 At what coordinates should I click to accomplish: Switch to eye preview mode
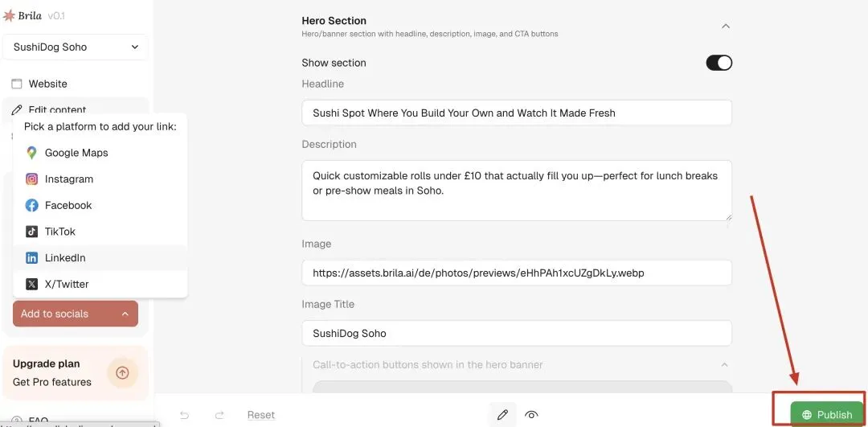point(531,415)
